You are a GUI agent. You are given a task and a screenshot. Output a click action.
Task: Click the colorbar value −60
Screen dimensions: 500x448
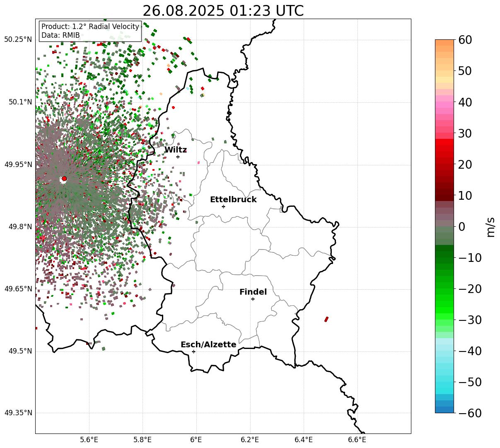470,413
